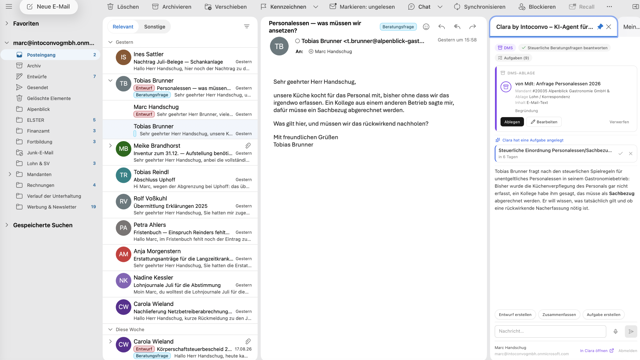The image size is (640, 360).
Task: Open Anja Morgenstern's Erstattungsanträge email
Action: click(x=180, y=258)
